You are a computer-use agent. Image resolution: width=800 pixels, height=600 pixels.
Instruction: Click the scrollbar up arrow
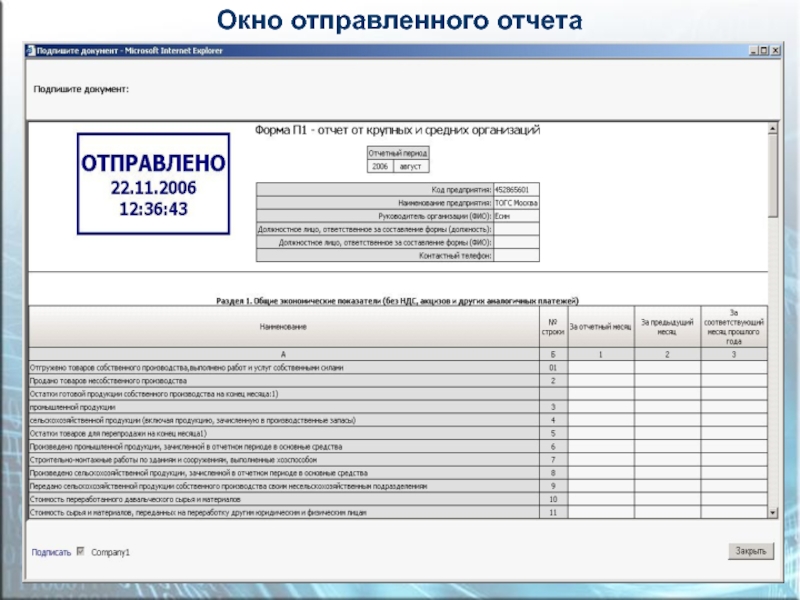[773, 129]
